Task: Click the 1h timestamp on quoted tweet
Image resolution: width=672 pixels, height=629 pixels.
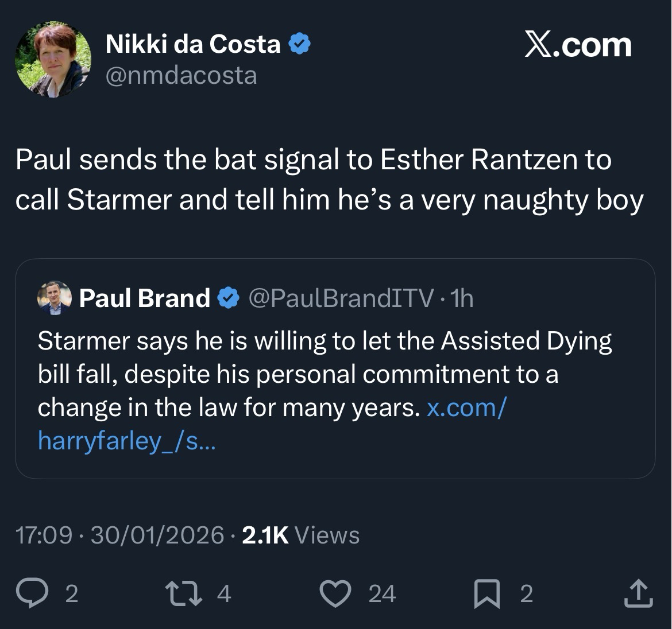Action: click(x=462, y=298)
